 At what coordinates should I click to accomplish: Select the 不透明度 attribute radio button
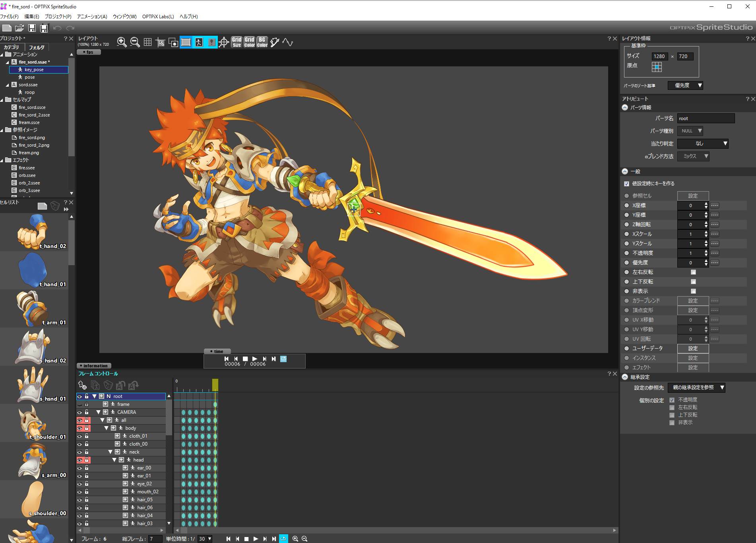pos(627,253)
